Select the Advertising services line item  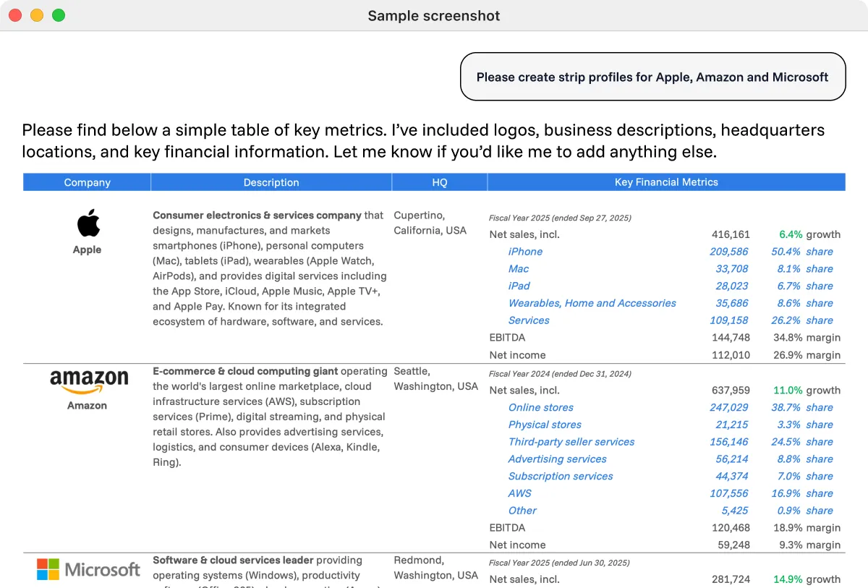[557, 459]
